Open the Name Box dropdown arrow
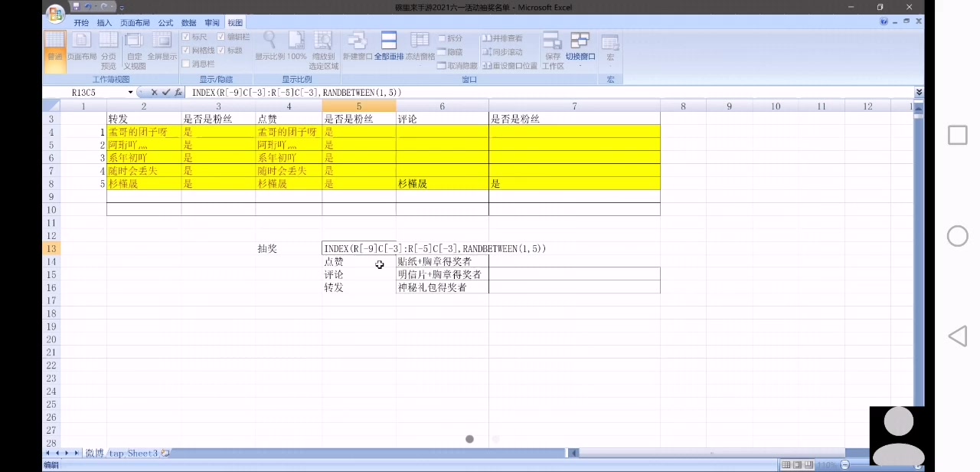The height and width of the screenshot is (472, 980). (x=130, y=93)
